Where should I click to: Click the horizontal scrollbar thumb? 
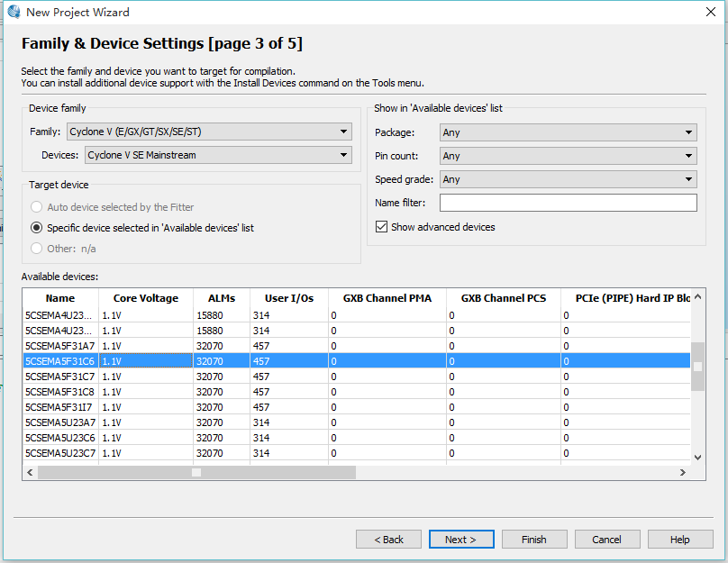point(196,473)
